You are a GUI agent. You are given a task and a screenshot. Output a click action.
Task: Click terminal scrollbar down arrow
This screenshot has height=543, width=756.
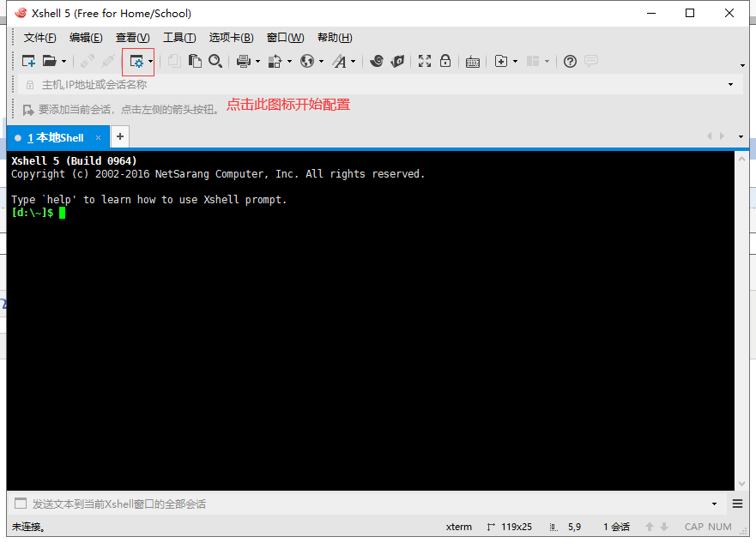tap(741, 484)
